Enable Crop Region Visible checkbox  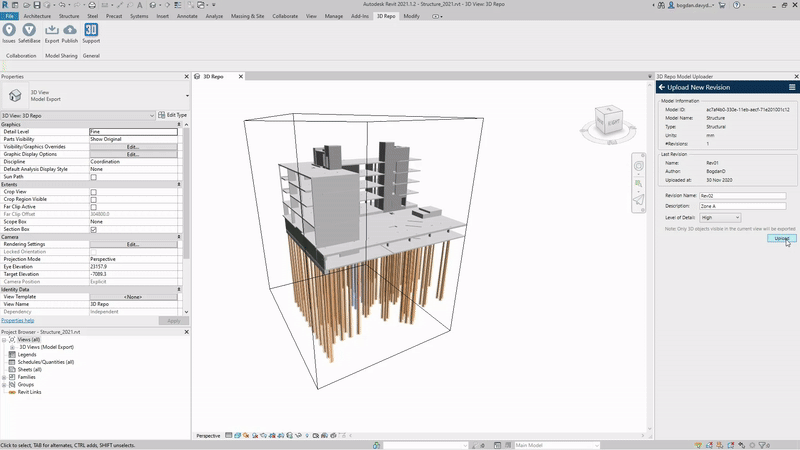pyautogui.click(x=93, y=199)
